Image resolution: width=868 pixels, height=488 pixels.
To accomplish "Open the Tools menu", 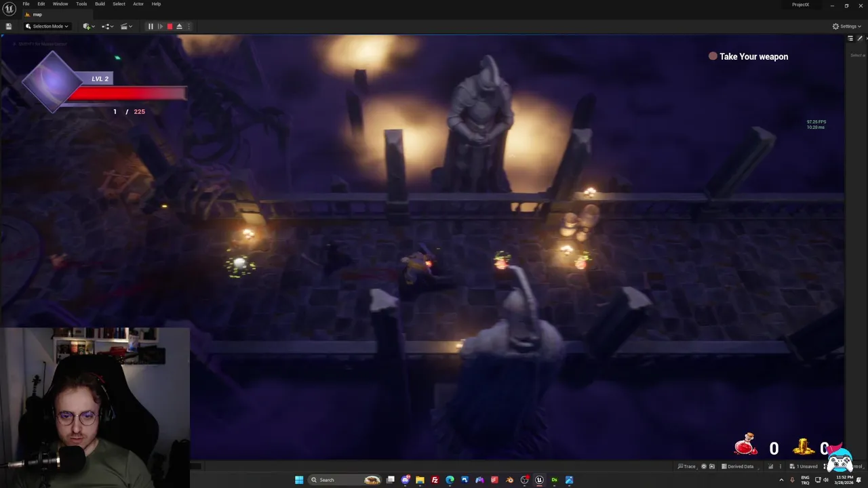I will click(x=81, y=4).
